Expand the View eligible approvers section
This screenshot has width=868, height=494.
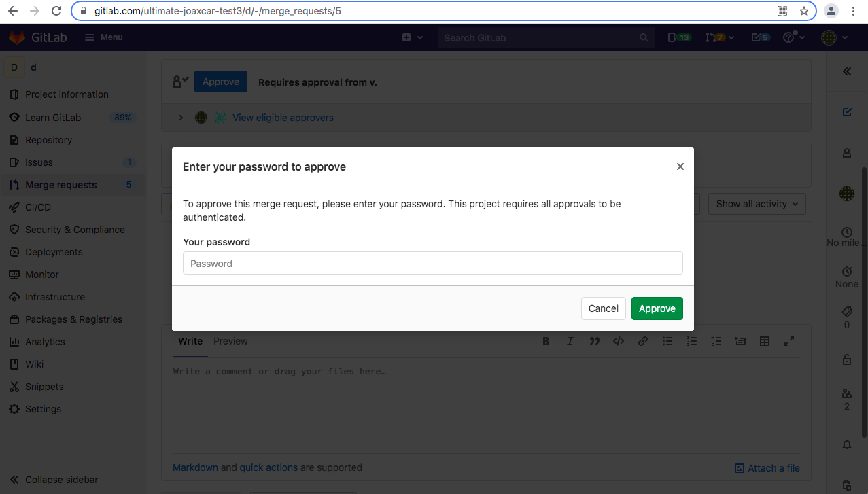pos(181,118)
